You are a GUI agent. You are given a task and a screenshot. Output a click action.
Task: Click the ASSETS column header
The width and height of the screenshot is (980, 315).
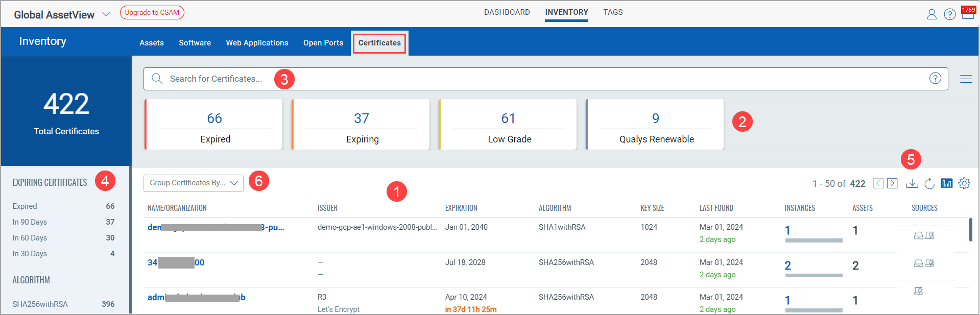point(863,208)
